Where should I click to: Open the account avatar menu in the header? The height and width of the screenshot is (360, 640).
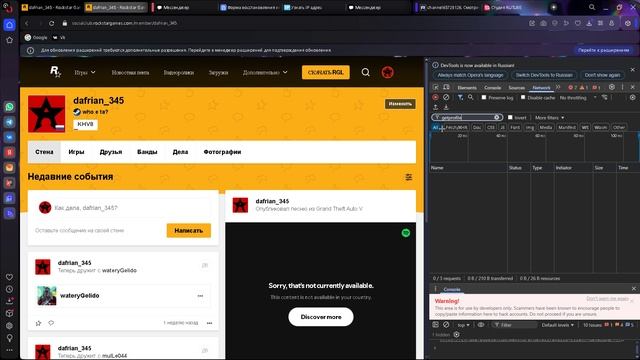387,72
